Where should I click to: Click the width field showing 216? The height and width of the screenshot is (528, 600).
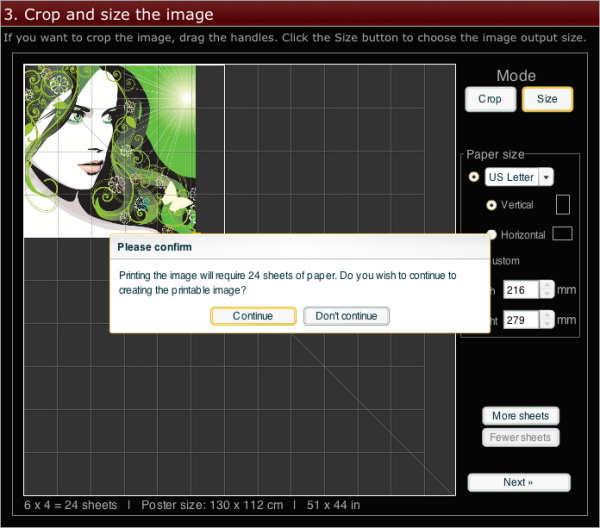520,290
